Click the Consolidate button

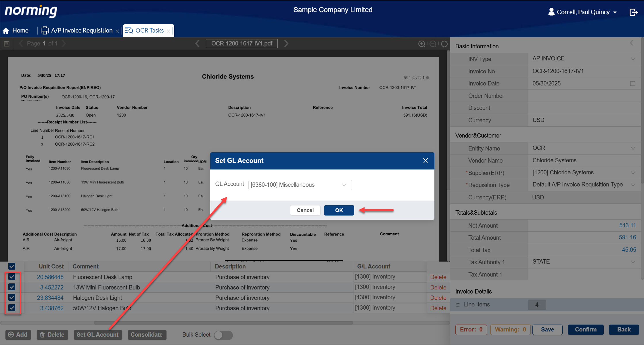click(147, 335)
